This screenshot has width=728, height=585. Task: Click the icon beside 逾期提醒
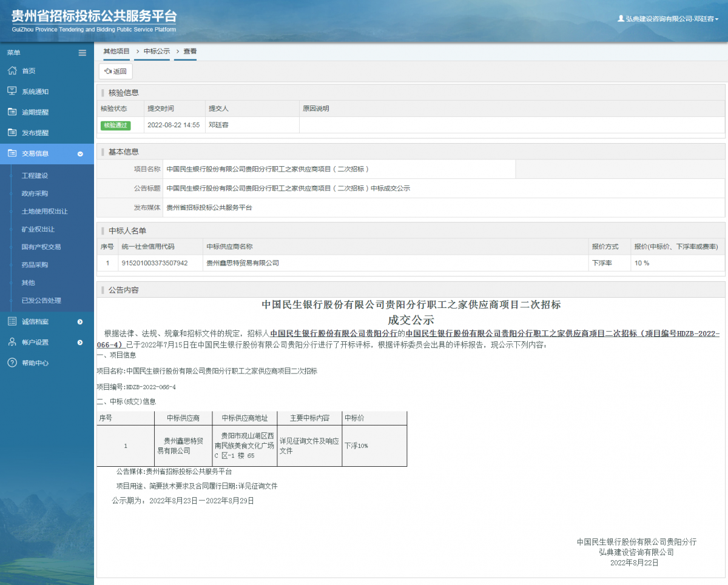[x=12, y=112]
